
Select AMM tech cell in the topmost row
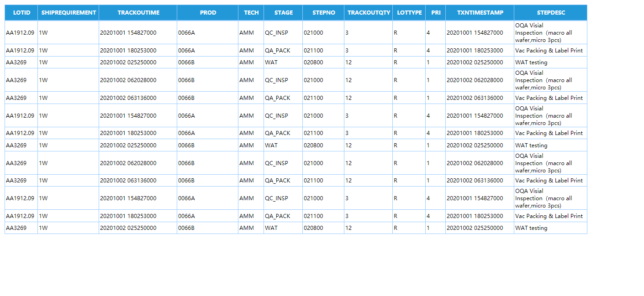[x=247, y=33]
